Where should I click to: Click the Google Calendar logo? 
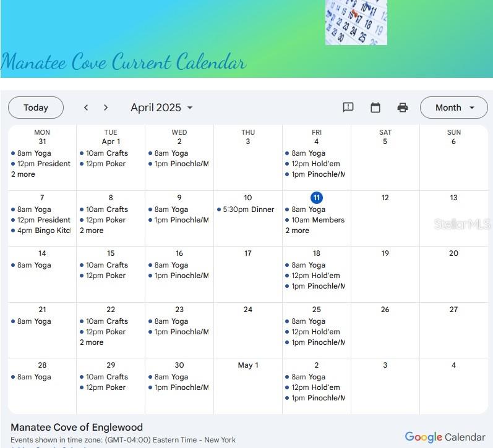pyautogui.click(x=444, y=437)
